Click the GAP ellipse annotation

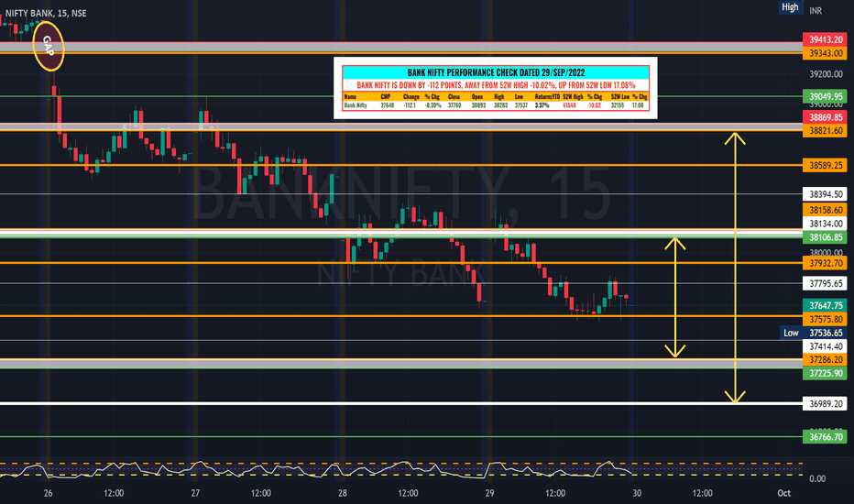point(49,47)
